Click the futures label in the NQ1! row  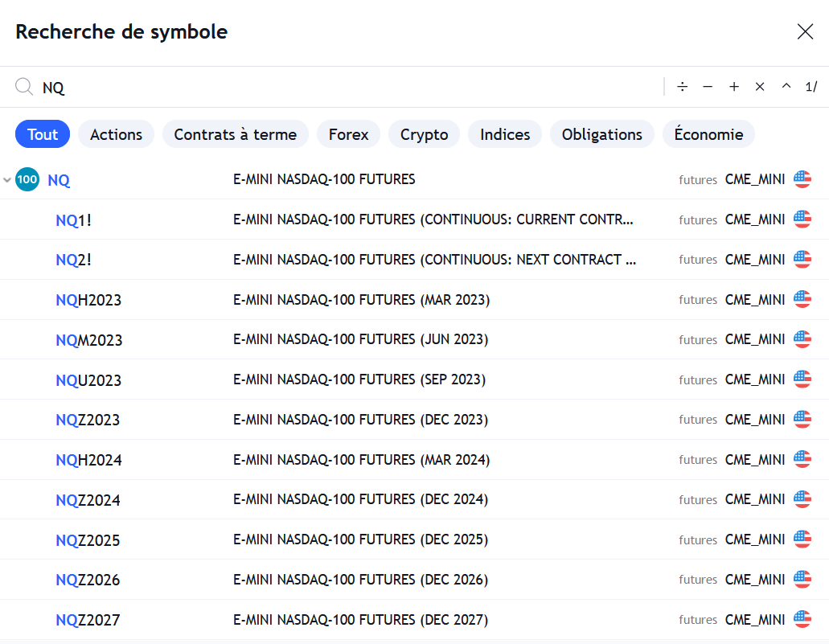[x=698, y=220]
